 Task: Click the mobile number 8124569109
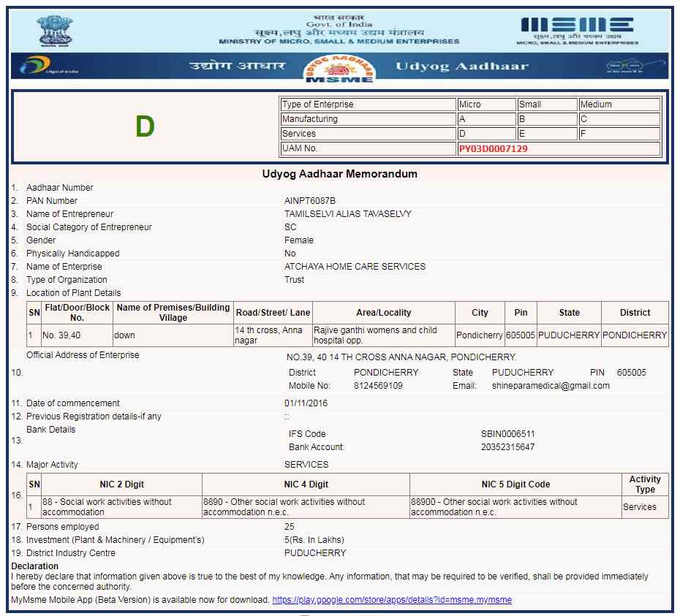(x=378, y=386)
